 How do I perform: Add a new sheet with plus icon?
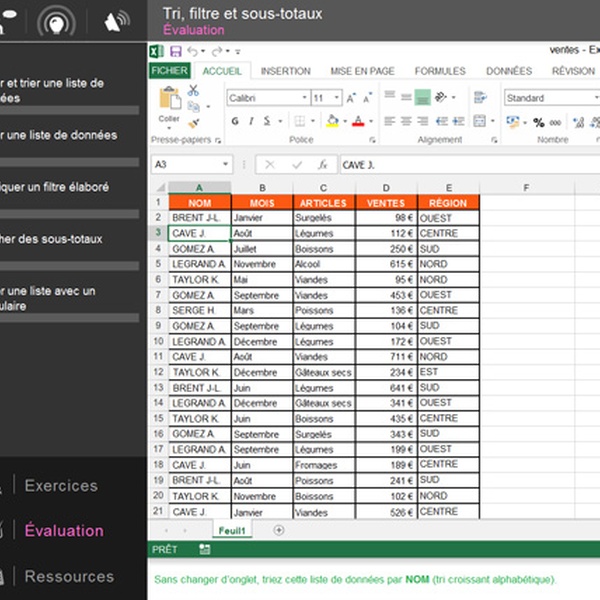[x=279, y=530]
